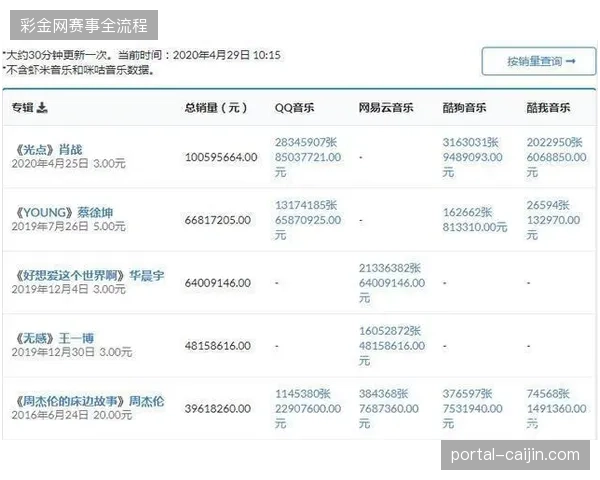Select total sales value 48158616.00 in 总销量 column
This screenshot has width=600, height=480.
(218, 346)
